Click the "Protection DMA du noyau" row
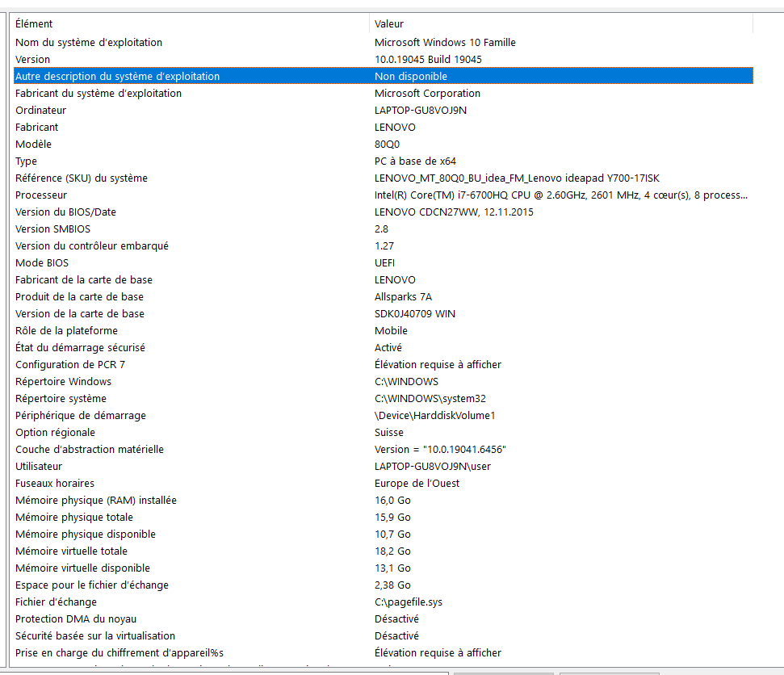This screenshot has height=675, width=784. tap(383, 619)
